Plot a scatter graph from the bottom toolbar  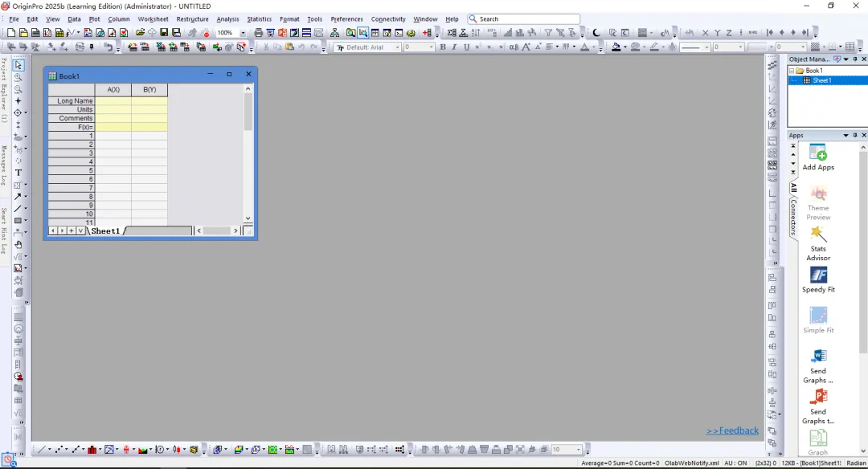tap(58, 450)
